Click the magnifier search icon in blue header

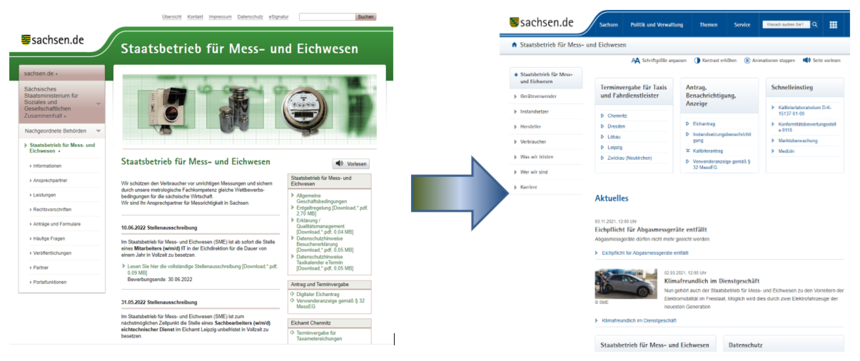click(815, 25)
